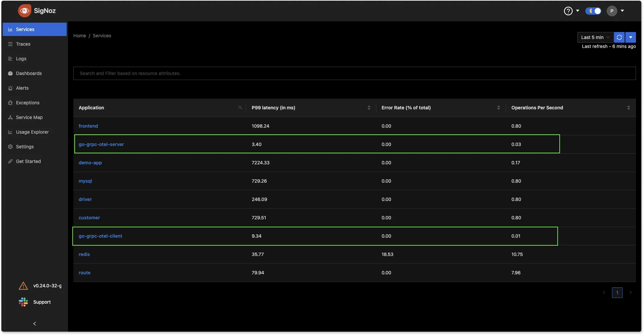Open the frontend service

coord(88,126)
